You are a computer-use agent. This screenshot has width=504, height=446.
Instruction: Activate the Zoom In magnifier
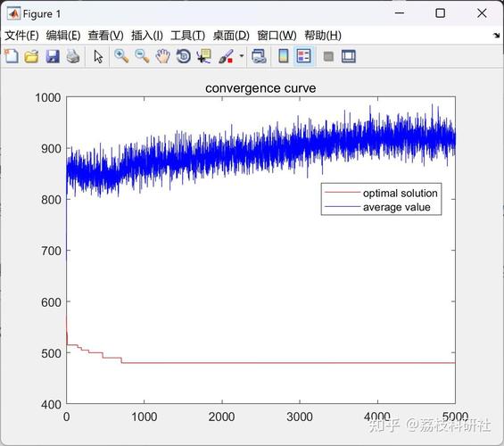pyautogui.click(x=121, y=56)
